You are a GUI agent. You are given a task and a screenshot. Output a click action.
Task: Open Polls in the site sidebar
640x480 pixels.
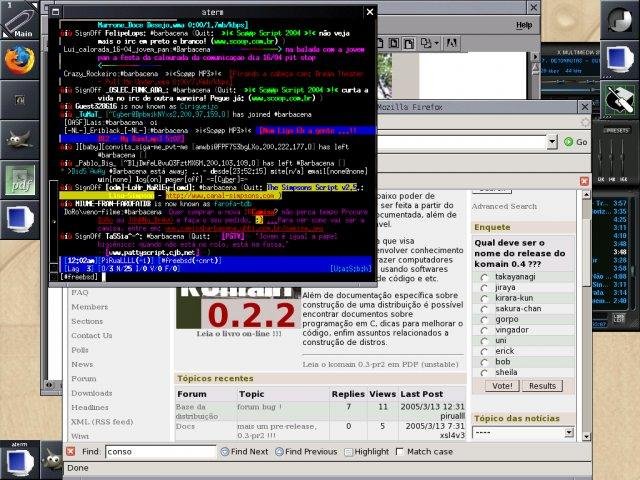[x=80, y=350]
